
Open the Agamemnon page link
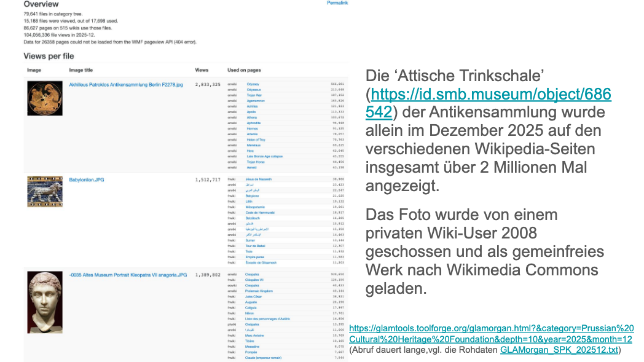[x=255, y=100]
